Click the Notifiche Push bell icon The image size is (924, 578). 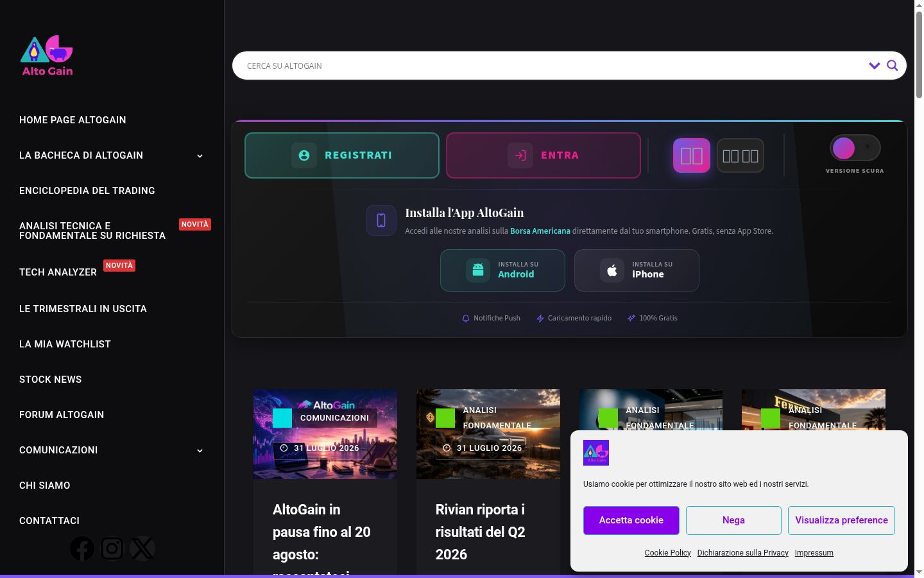point(466,319)
